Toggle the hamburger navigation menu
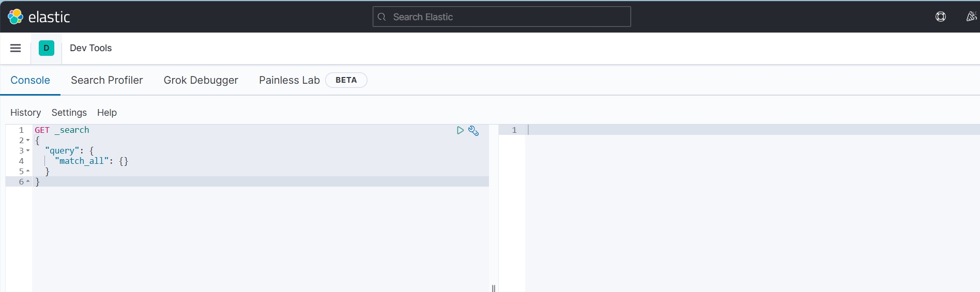 [x=16, y=48]
